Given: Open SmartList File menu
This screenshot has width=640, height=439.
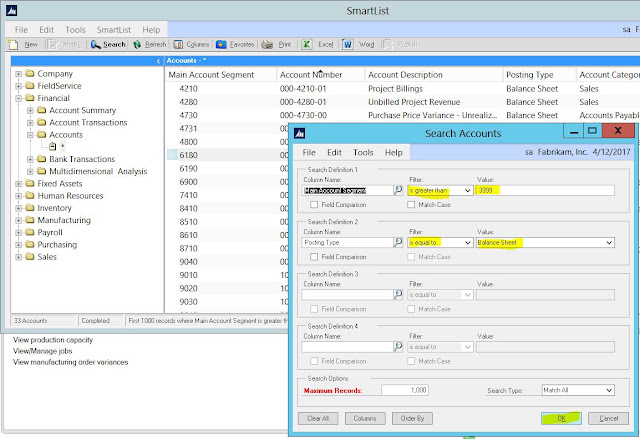Looking at the screenshot, I should (21, 30).
